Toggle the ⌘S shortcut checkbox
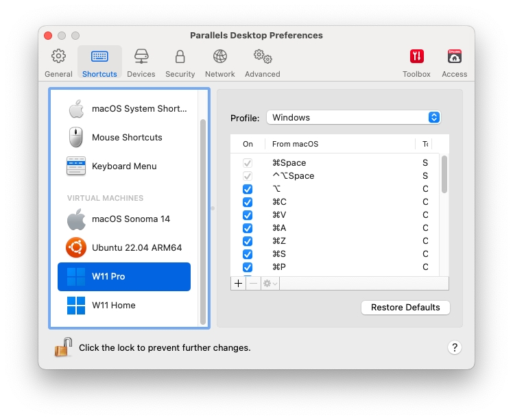 [x=248, y=254]
